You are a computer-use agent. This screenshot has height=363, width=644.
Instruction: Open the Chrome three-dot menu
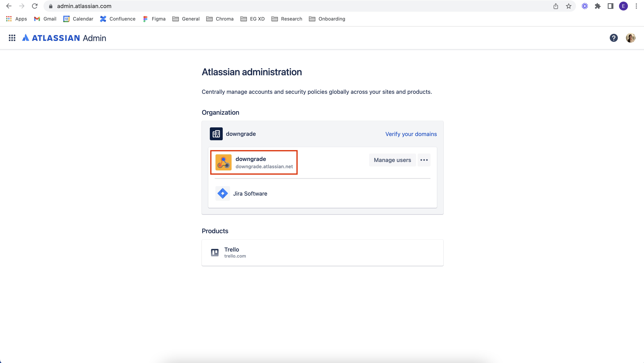[636, 6]
